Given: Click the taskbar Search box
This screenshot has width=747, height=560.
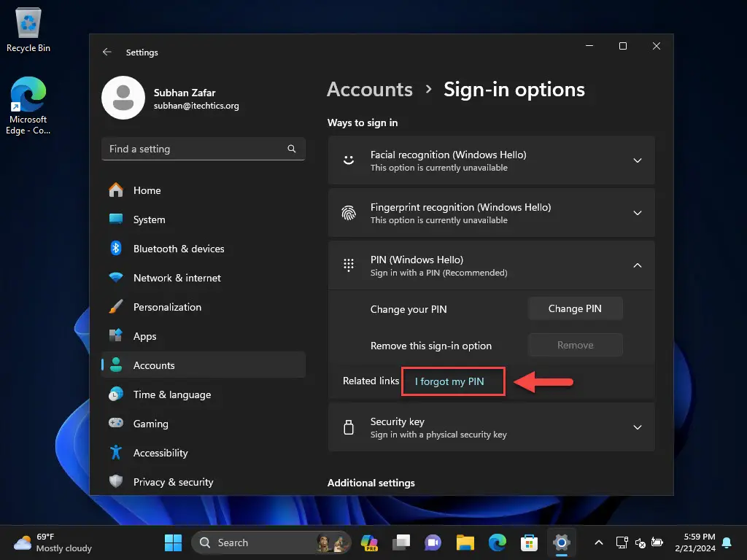Looking at the screenshot, I should click(x=271, y=542).
